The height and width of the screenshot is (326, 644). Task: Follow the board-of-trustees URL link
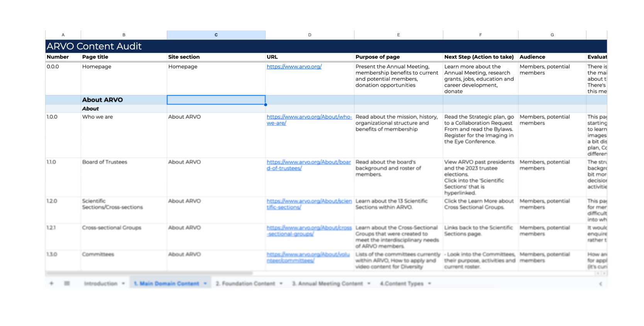(309, 165)
